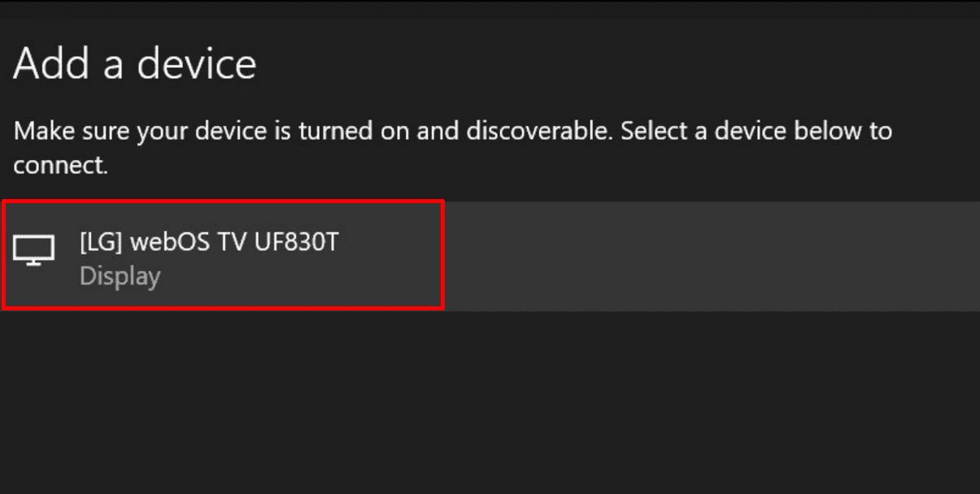The width and height of the screenshot is (980, 494).
Task: Click the Display label under the device name
Action: tap(120, 276)
